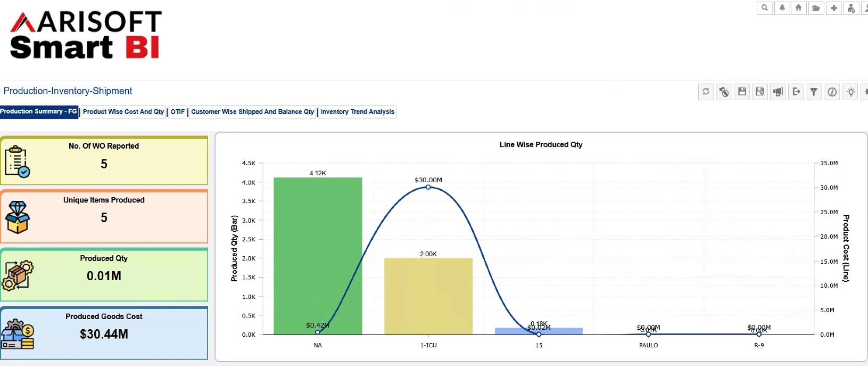Click the undo-with-globe reset icon
The height and width of the screenshot is (366, 868).
[x=724, y=92]
